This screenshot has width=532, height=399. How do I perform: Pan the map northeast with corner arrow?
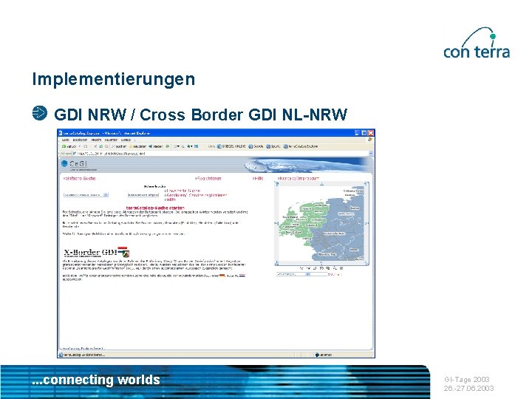366,184
